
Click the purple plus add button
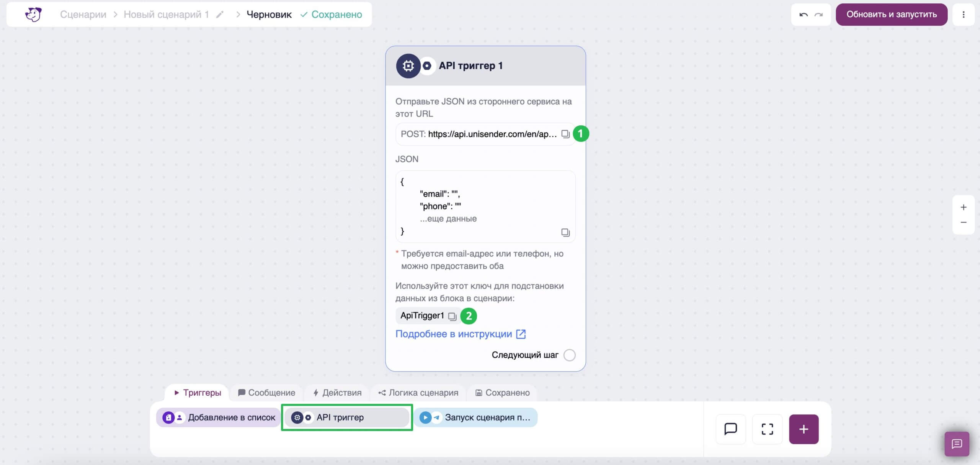[x=804, y=429]
